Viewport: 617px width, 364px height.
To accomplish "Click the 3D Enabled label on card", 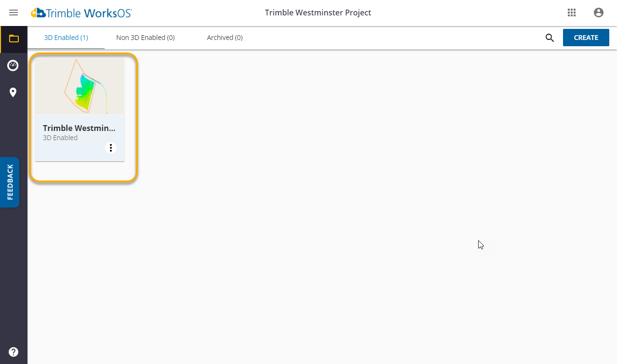I will 60,138.
